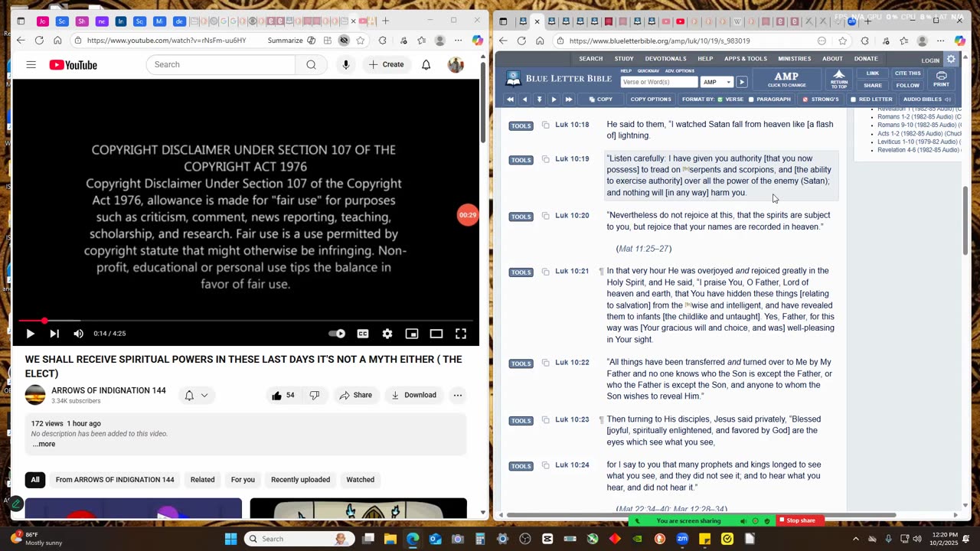The image size is (980, 551).
Task: Open ARROWS OF INDIGNATION 144 channel
Action: (109, 390)
